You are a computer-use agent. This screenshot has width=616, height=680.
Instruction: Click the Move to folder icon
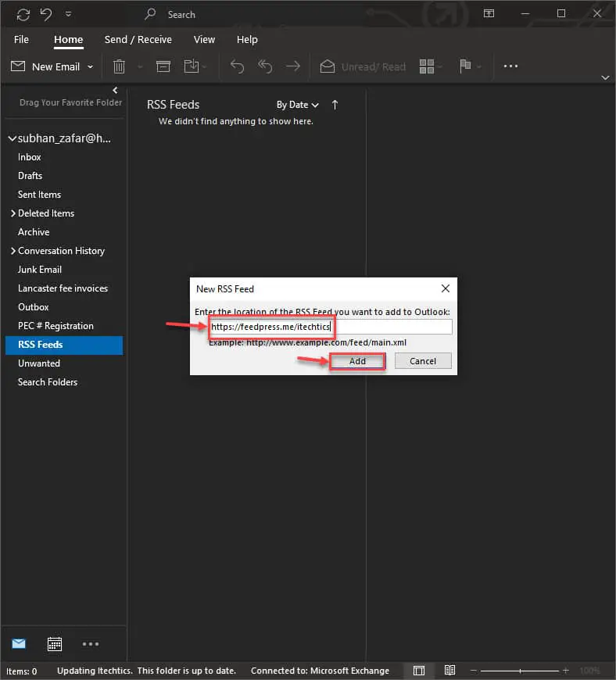pyautogui.click(x=192, y=66)
